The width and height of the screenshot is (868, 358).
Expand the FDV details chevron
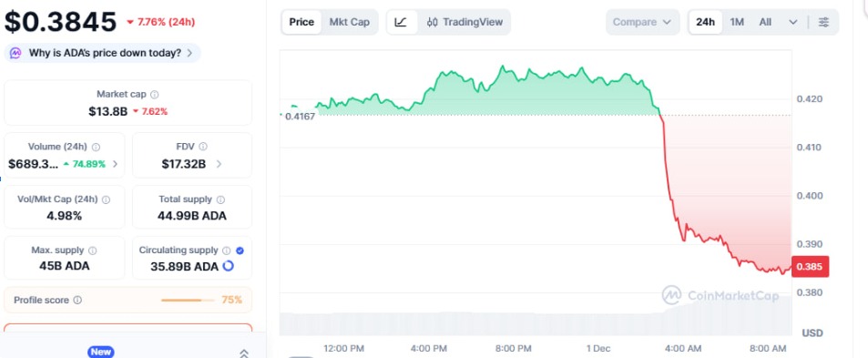[x=219, y=164]
